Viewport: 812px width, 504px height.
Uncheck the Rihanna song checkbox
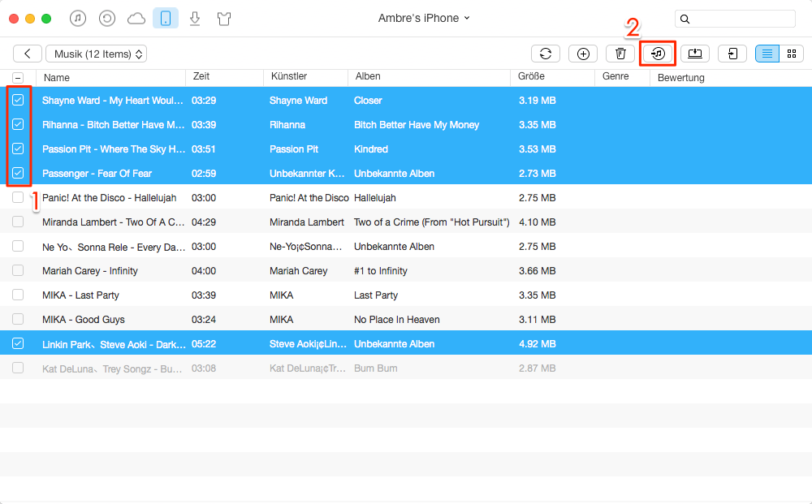18,124
